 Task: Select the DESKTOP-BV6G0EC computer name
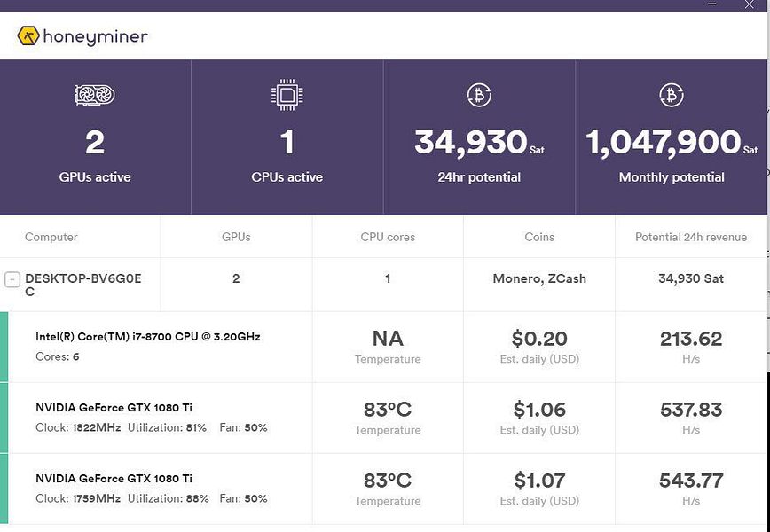coord(83,285)
